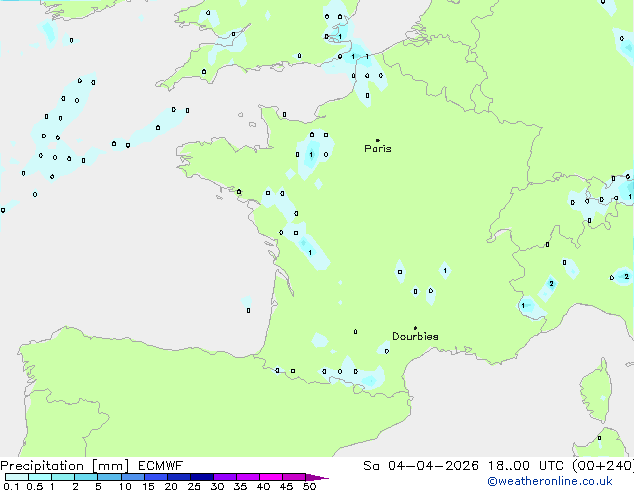Click the Dourbies location marker dot
Screen dimensions: 634x490
(415, 328)
